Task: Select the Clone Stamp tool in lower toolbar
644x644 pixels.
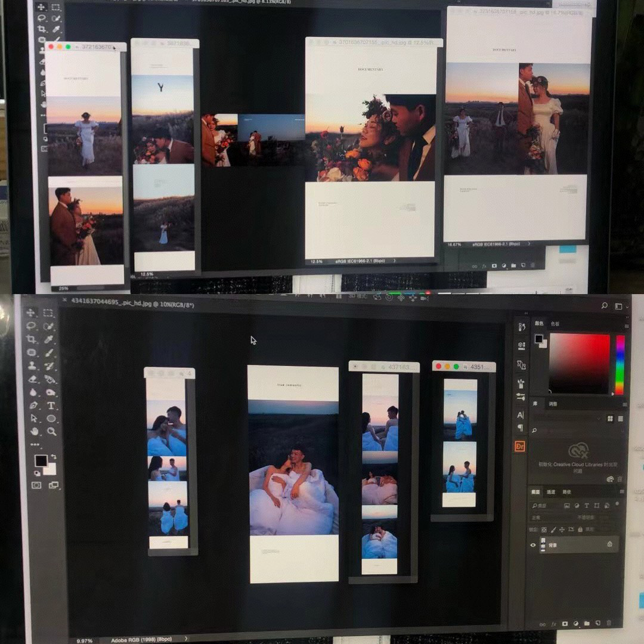Action: [x=32, y=366]
